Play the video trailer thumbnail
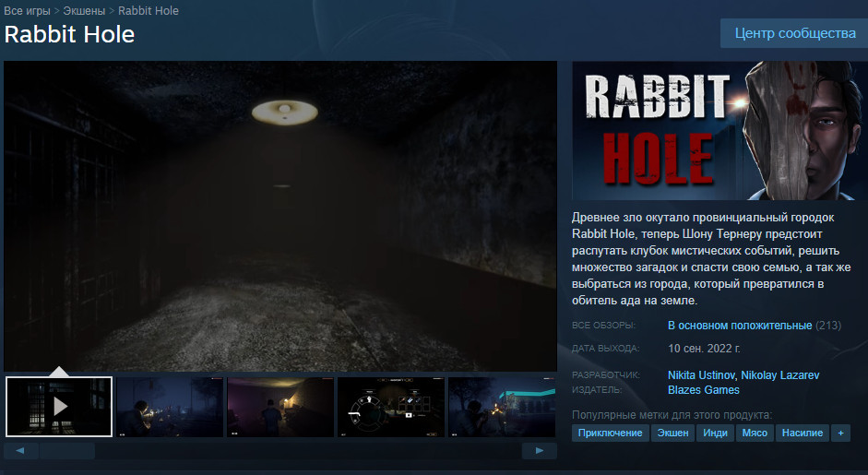 tap(59, 407)
